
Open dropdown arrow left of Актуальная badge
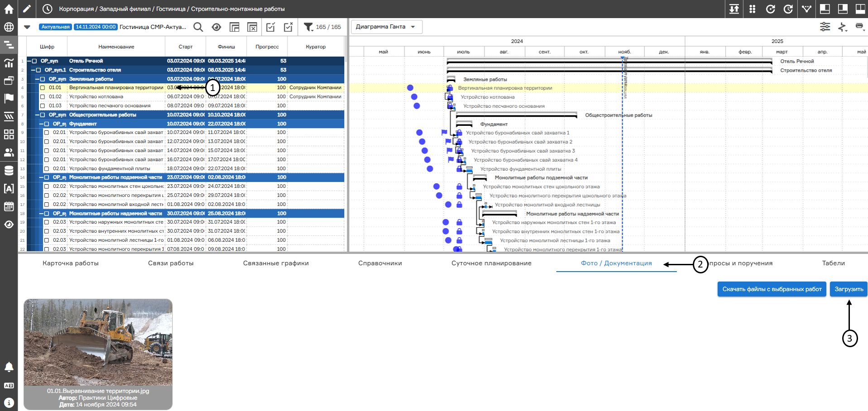pyautogui.click(x=27, y=27)
